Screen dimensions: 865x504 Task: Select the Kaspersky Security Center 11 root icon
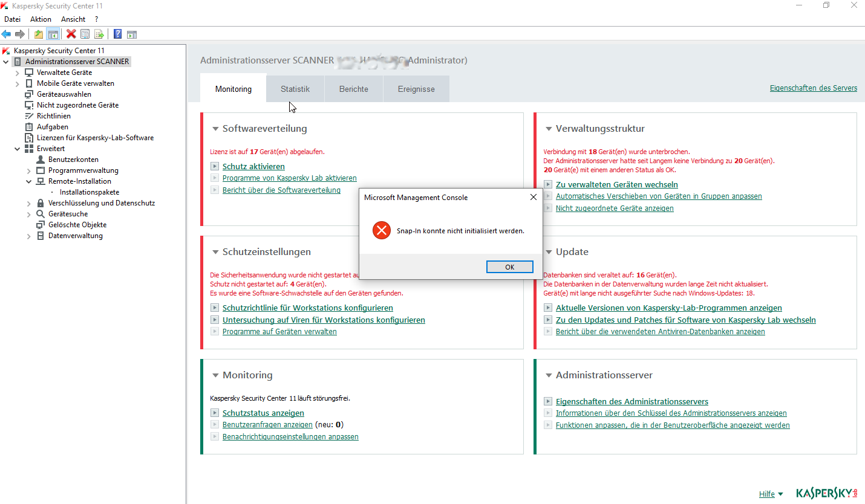pos(7,51)
